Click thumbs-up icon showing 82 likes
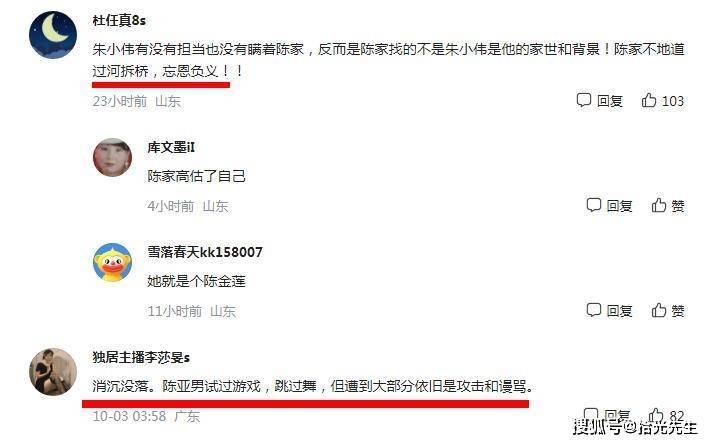 656,415
